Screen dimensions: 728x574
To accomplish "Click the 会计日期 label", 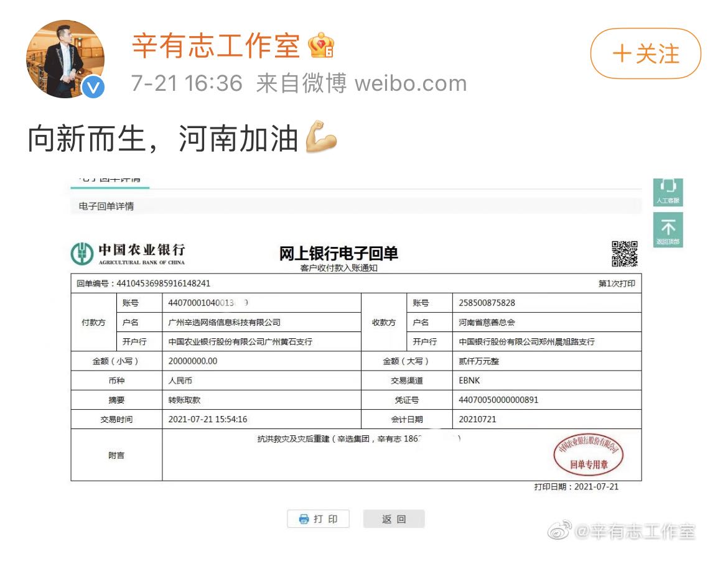I will pos(407,420).
